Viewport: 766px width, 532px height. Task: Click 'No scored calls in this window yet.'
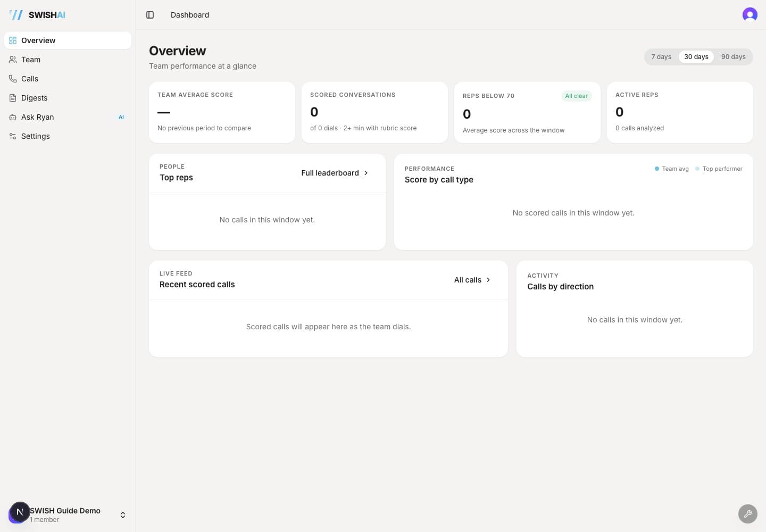573,213
